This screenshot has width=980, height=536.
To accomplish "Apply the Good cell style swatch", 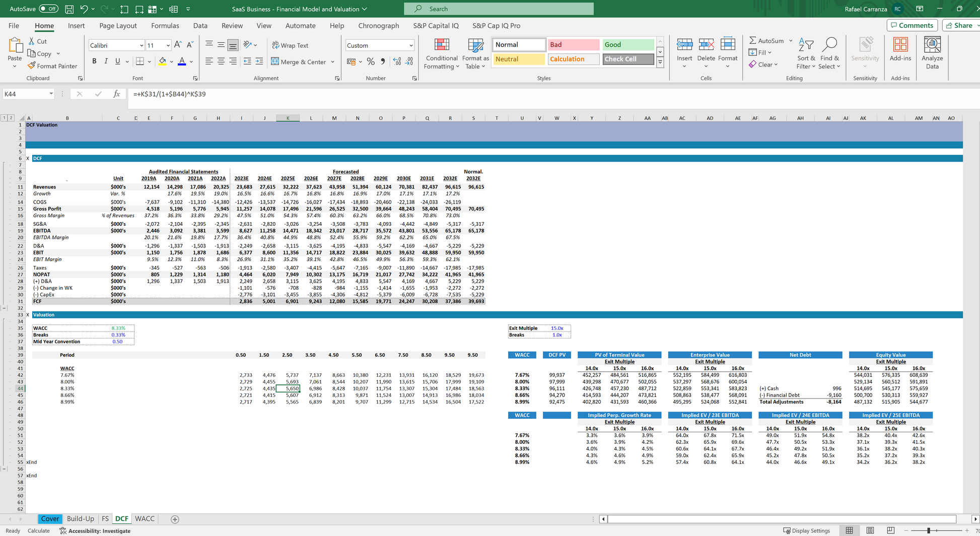I will (x=627, y=44).
